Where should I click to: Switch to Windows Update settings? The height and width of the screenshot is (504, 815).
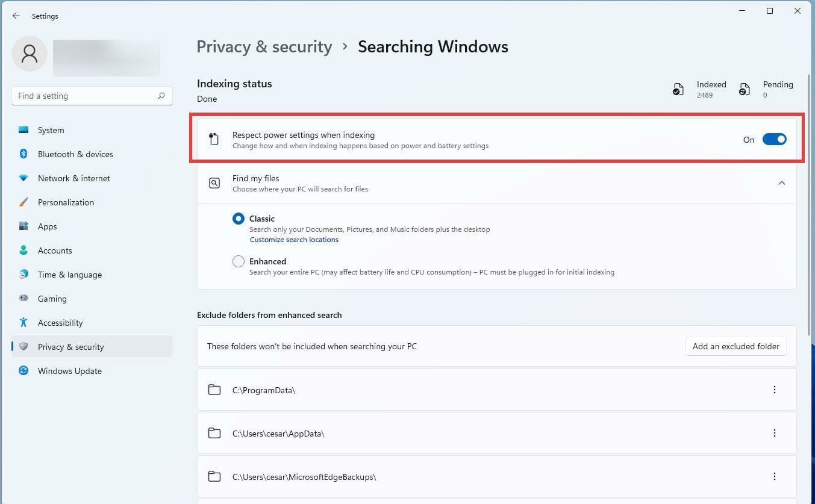click(x=69, y=370)
